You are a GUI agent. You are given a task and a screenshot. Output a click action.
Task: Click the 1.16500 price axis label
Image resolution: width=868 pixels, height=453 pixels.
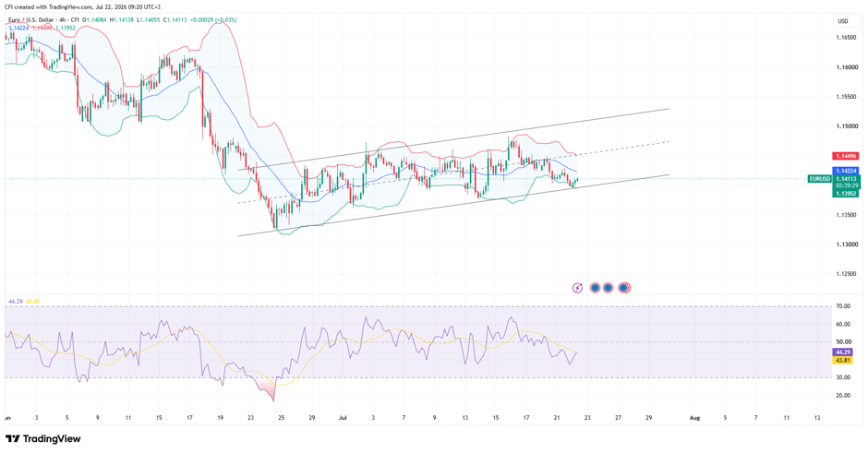tap(847, 38)
